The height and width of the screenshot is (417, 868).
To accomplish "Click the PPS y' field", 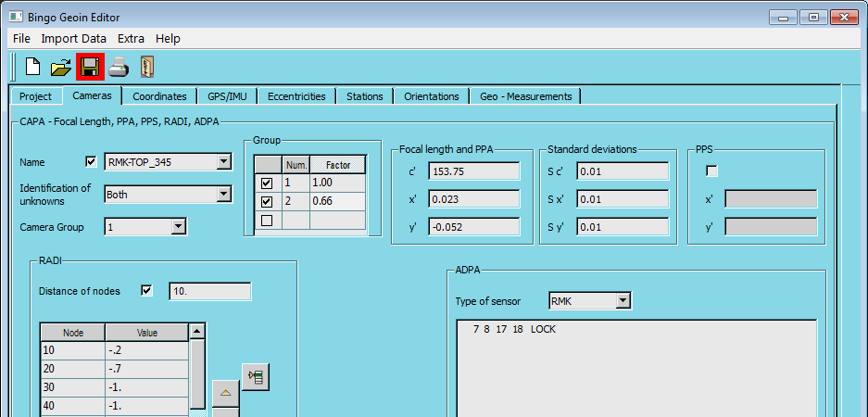I will click(771, 226).
